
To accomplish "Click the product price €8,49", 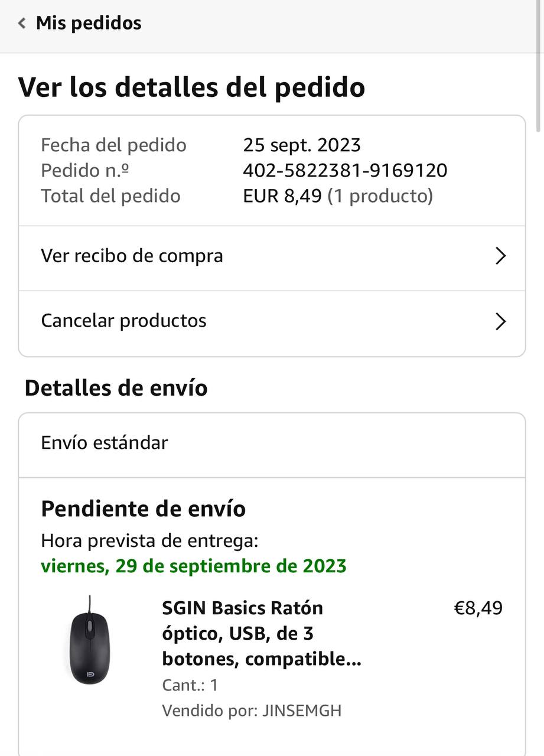I will point(478,608).
